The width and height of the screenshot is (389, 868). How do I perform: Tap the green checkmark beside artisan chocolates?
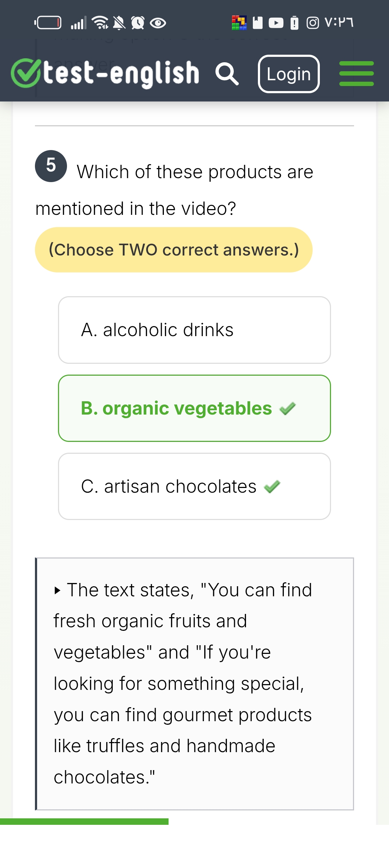tap(272, 487)
